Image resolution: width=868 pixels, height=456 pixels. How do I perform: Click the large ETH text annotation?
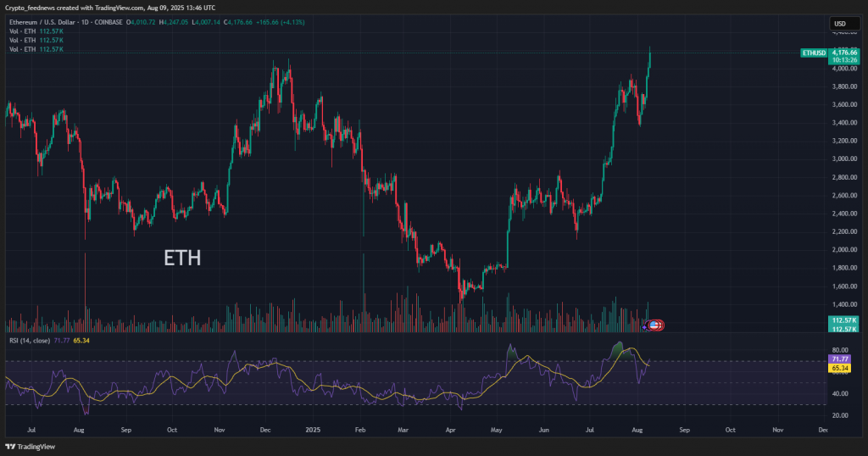tap(182, 259)
